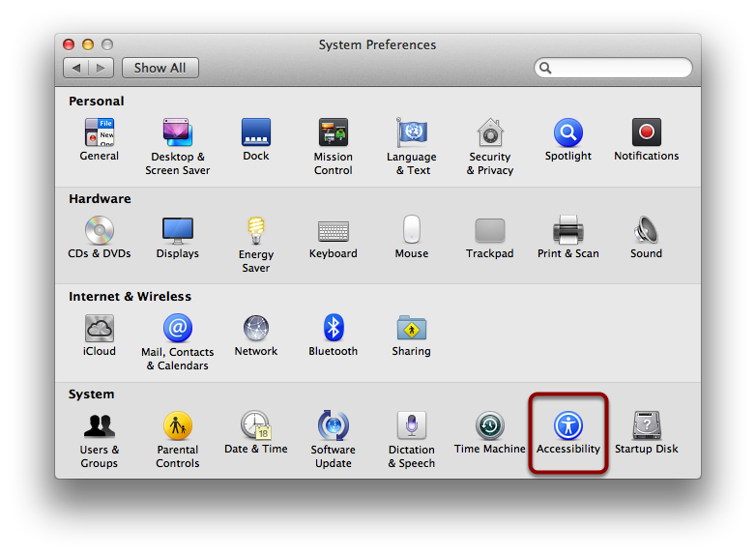The width and height of the screenshot is (756, 555).
Task: Click the Show All button
Action: 160,68
